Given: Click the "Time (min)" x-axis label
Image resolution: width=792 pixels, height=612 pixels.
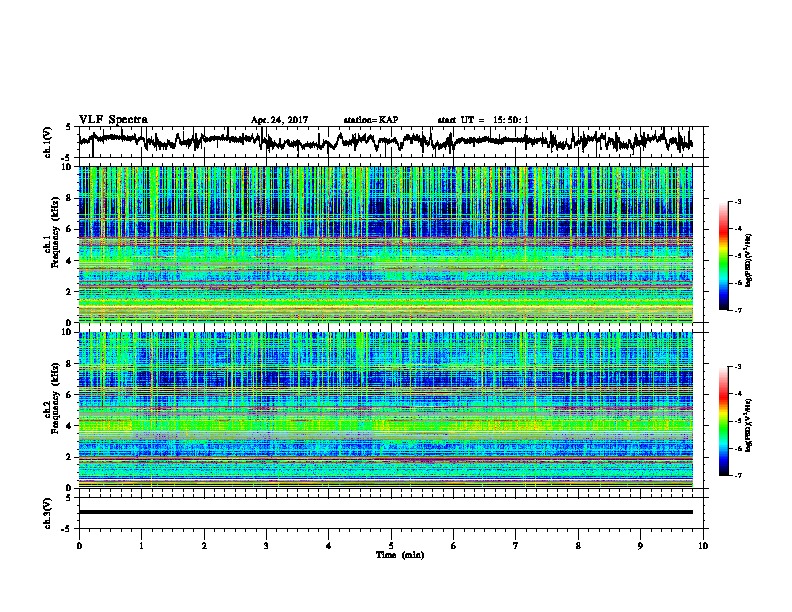Looking at the screenshot, I should click(x=400, y=555).
